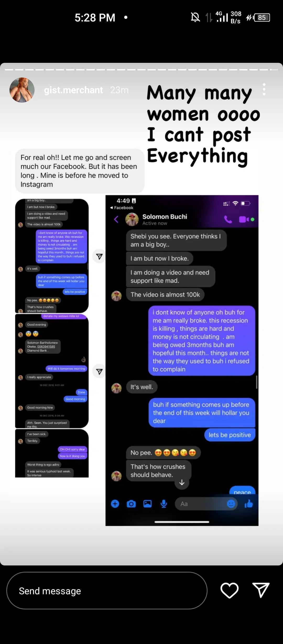Viewport: 283px width, 644px height.
Task: Tap the upper share arrow beside small screenshot
Action: [99, 256]
